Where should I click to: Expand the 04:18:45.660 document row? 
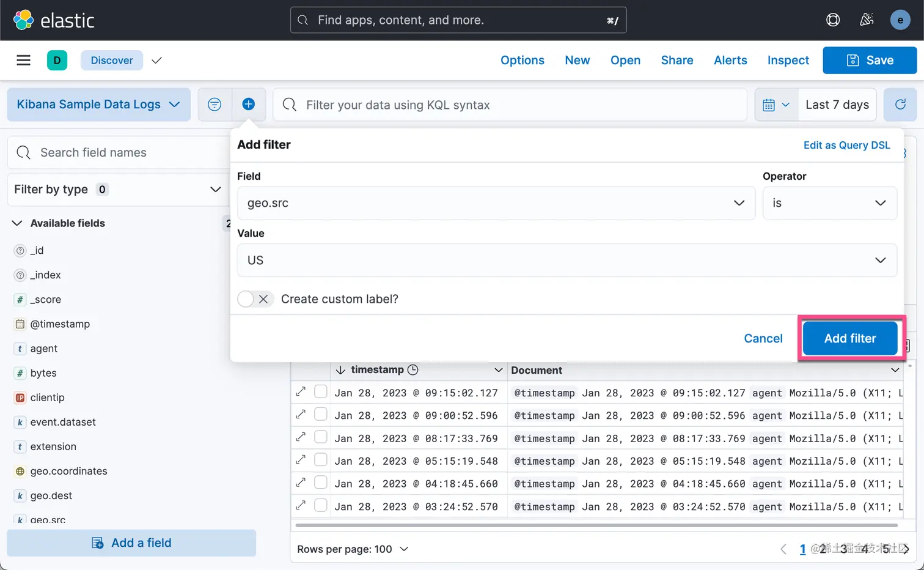coord(301,483)
